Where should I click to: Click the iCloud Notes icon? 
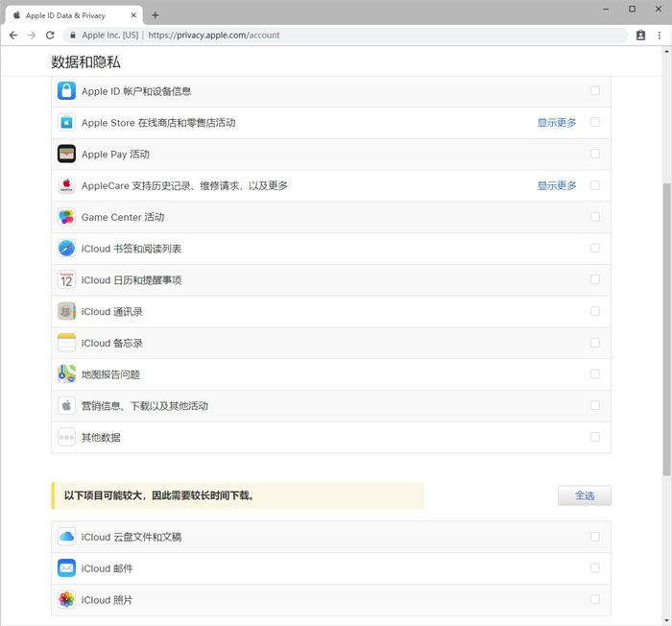[x=66, y=343]
